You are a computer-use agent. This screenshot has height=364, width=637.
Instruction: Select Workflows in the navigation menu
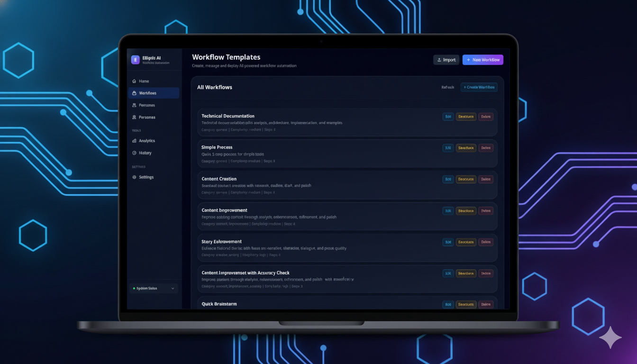(x=147, y=93)
